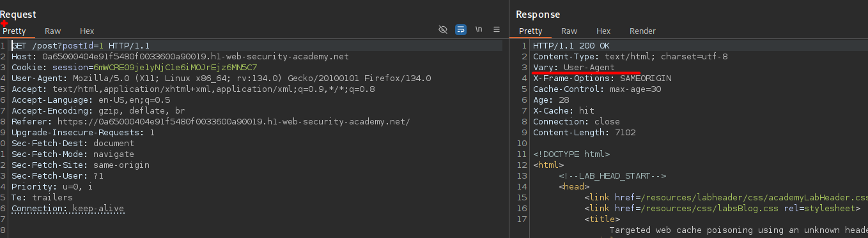The width and height of the screenshot is (868, 238).
Task: Click the HTTP/1.1 200 OK status line
Action: click(x=571, y=46)
